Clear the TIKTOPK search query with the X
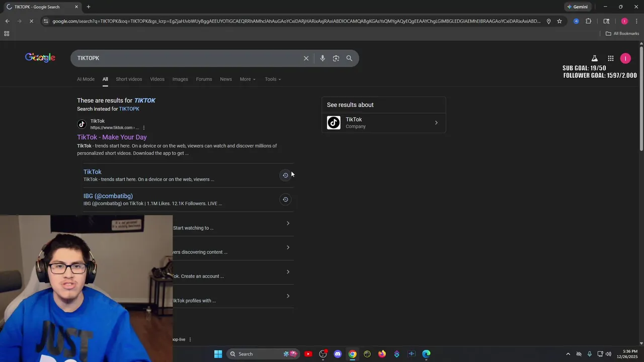The width and height of the screenshot is (644, 362). pyautogui.click(x=306, y=58)
